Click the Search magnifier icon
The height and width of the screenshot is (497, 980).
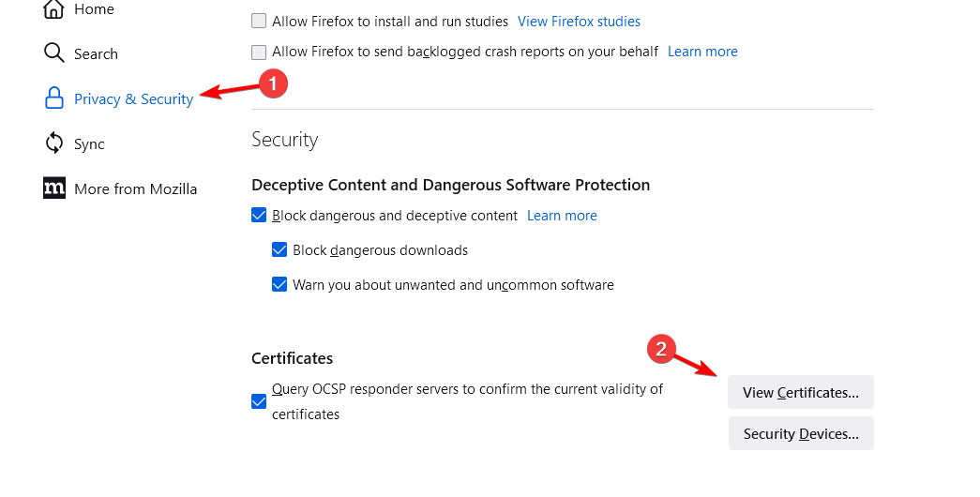(x=53, y=53)
